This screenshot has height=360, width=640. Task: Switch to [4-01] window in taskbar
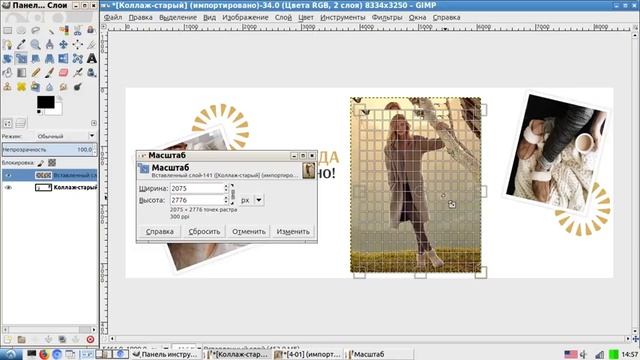pyautogui.click(x=308, y=354)
